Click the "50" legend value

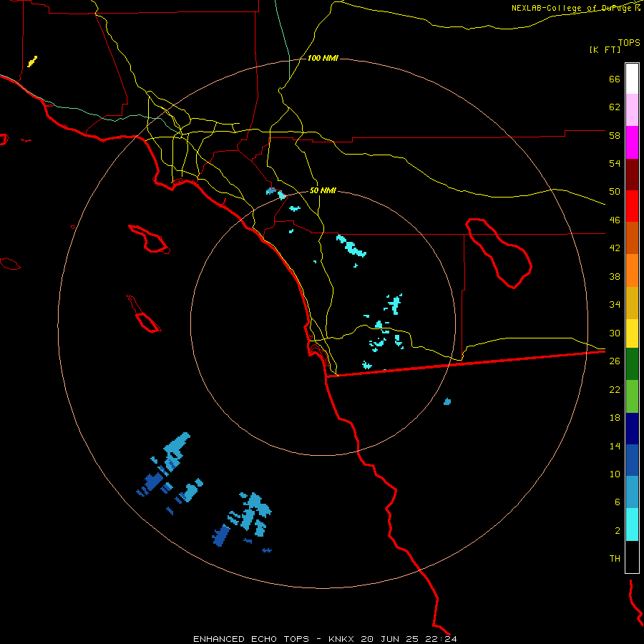coord(615,191)
